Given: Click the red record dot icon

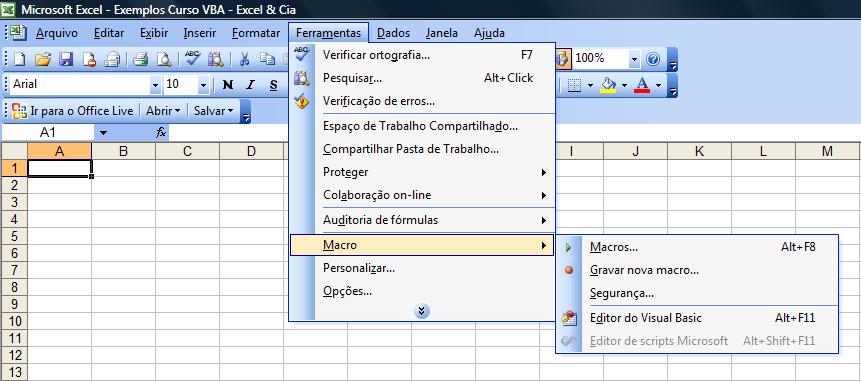Looking at the screenshot, I should [x=569, y=270].
